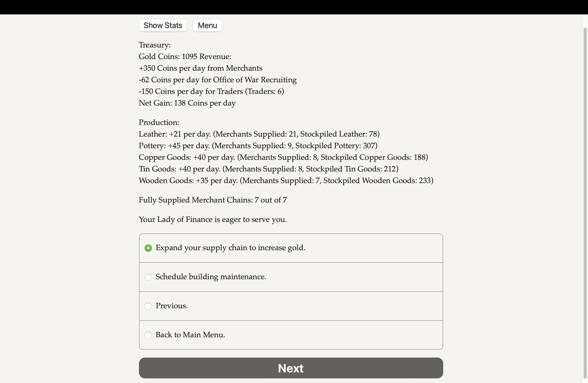Click the Leather production line
The image size is (588, 383).
[x=259, y=134]
